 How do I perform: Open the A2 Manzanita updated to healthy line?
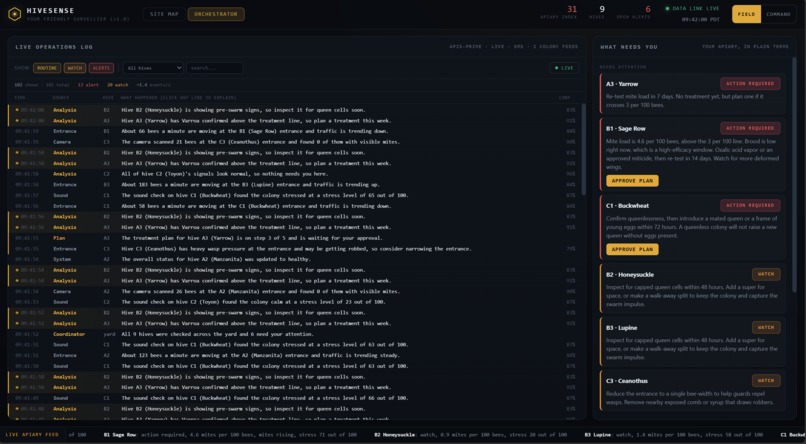tap(295, 259)
